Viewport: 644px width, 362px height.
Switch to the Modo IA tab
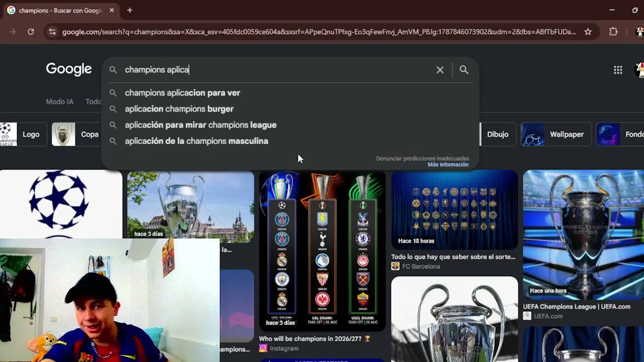pos(59,102)
